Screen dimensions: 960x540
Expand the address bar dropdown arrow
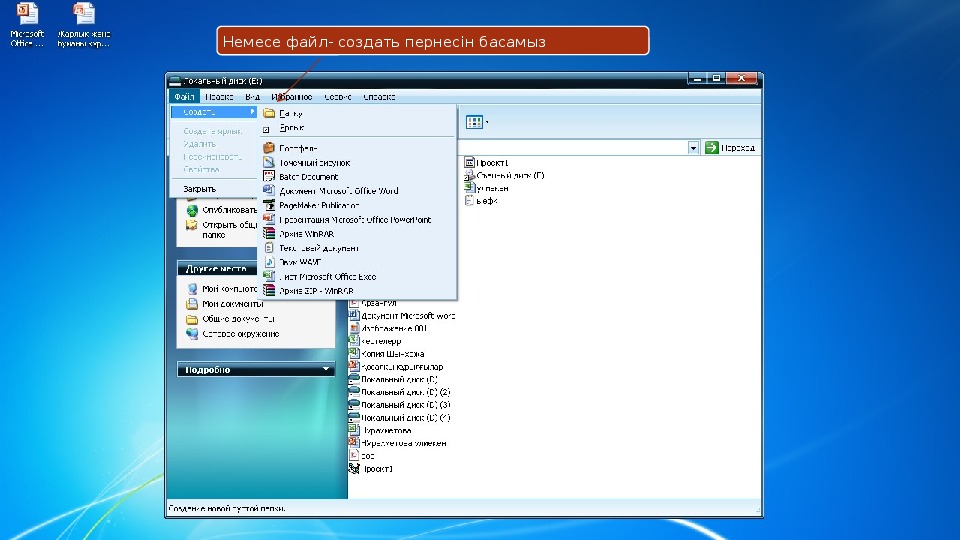point(693,148)
